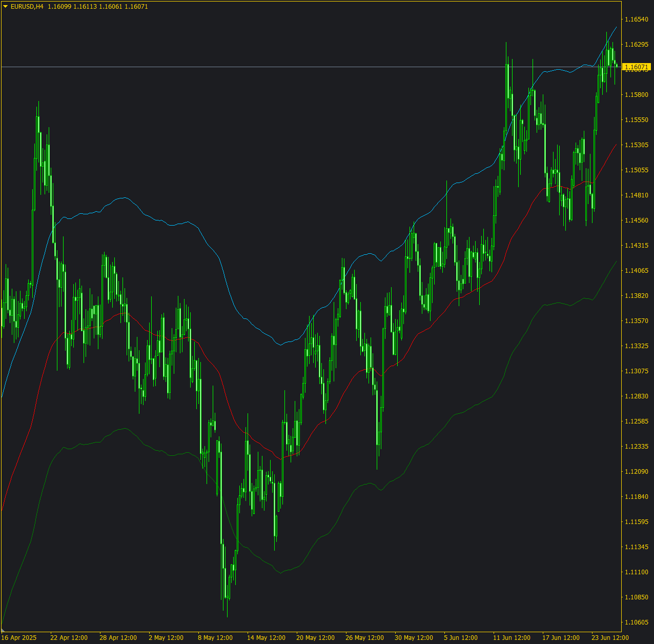The width and height of the screenshot is (654, 644).
Task: Click the EURUSD,H4 symbol title
Action: pyautogui.click(x=27, y=7)
